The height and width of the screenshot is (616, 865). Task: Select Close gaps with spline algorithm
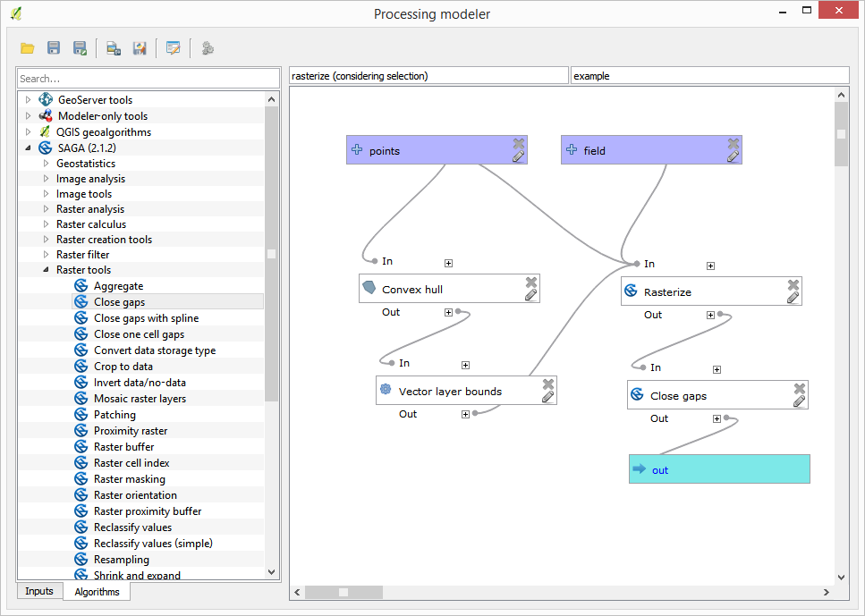click(x=146, y=318)
